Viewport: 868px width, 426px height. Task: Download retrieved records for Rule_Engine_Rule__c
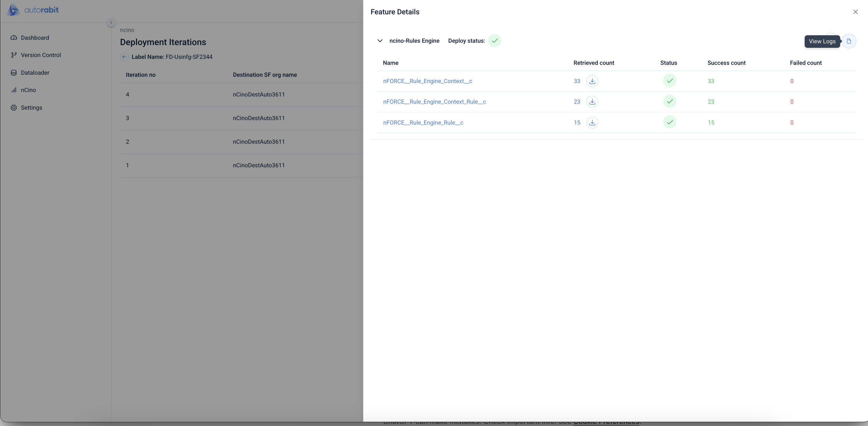click(592, 122)
